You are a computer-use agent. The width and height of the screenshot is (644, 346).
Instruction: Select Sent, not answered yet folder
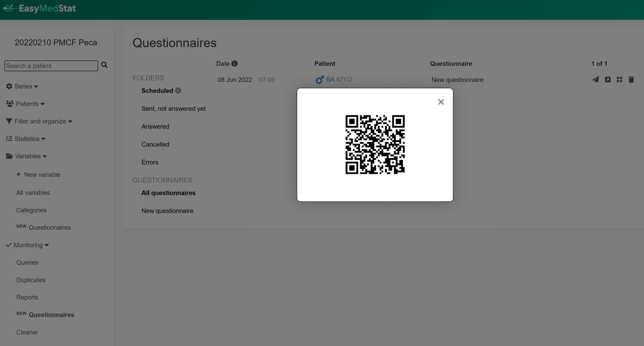pyautogui.click(x=173, y=108)
